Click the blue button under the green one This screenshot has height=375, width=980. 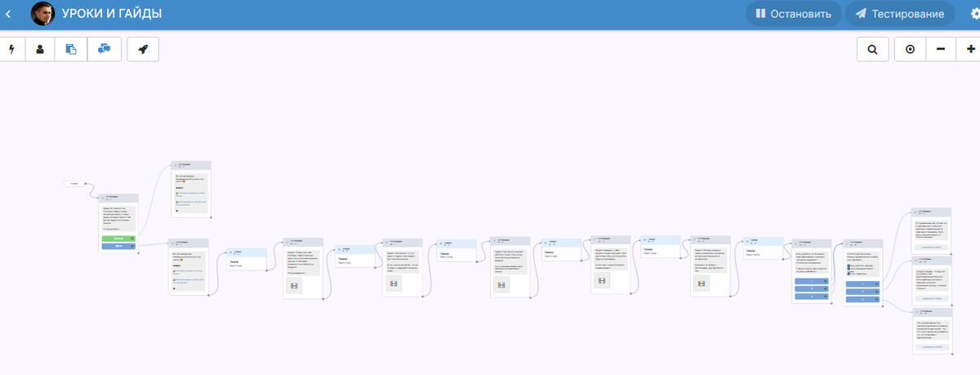pos(118,246)
